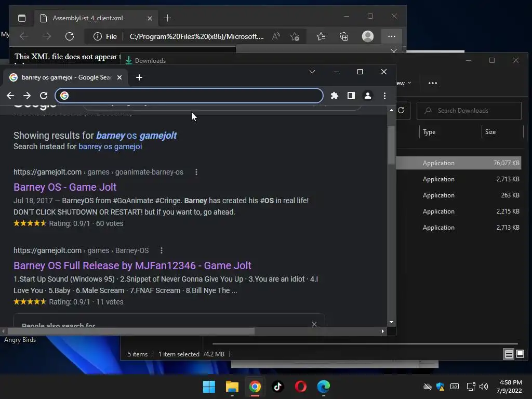Open options for the Barney-OS result
This screenshot has width=532, height=399.
pos(162,250)
